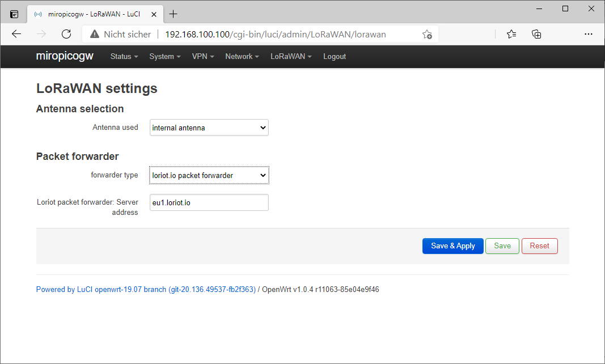Open browser settings ellipsis menu
The width and height of the screenshot is (605, 364).
pyautogui.click(x=589, y=34)
